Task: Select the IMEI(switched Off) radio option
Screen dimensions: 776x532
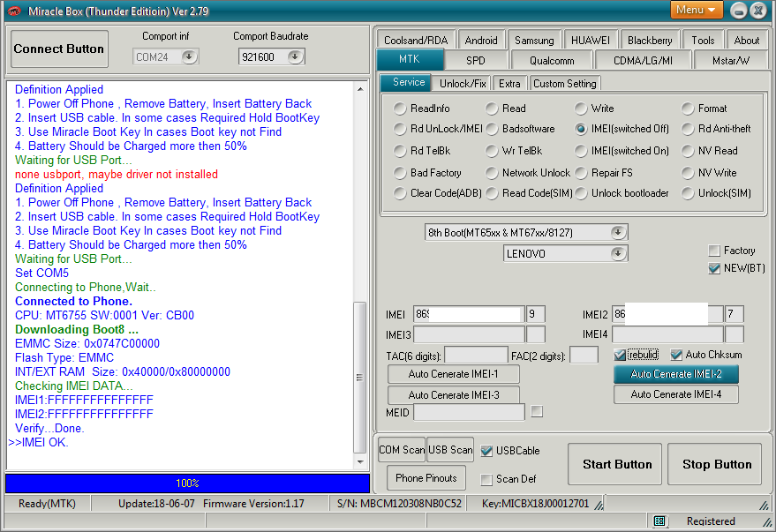Action: [581, 129]
